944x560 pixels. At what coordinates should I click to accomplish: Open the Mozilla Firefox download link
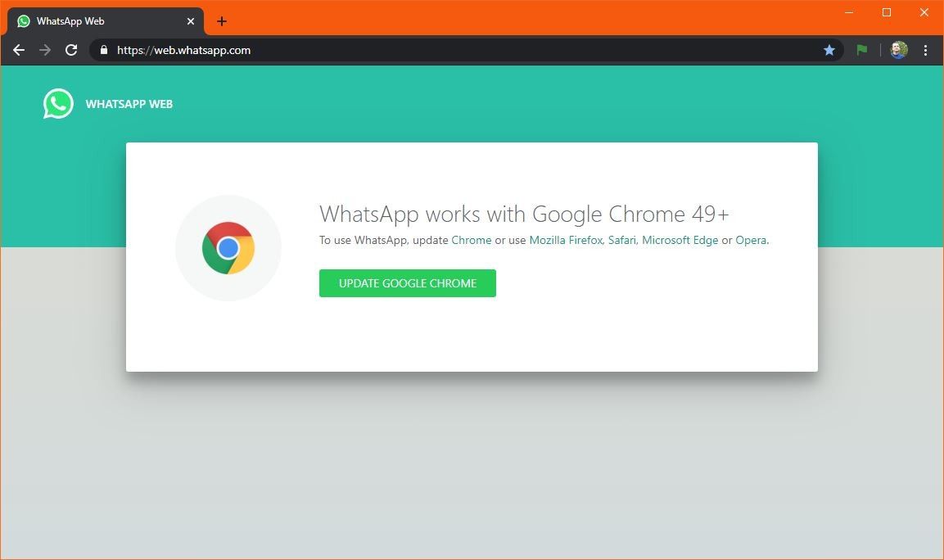pyautogui.click(x=566, y=240)
